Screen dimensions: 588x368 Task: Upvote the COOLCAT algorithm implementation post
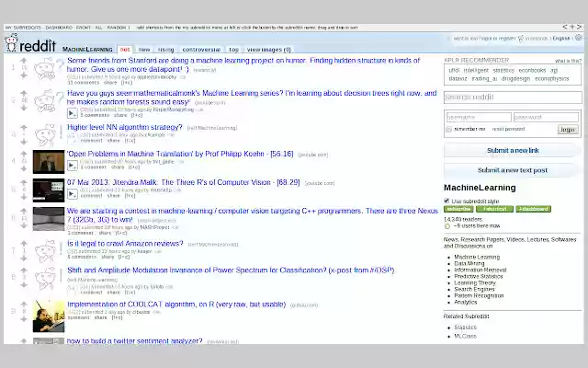(x=24, y=305)
